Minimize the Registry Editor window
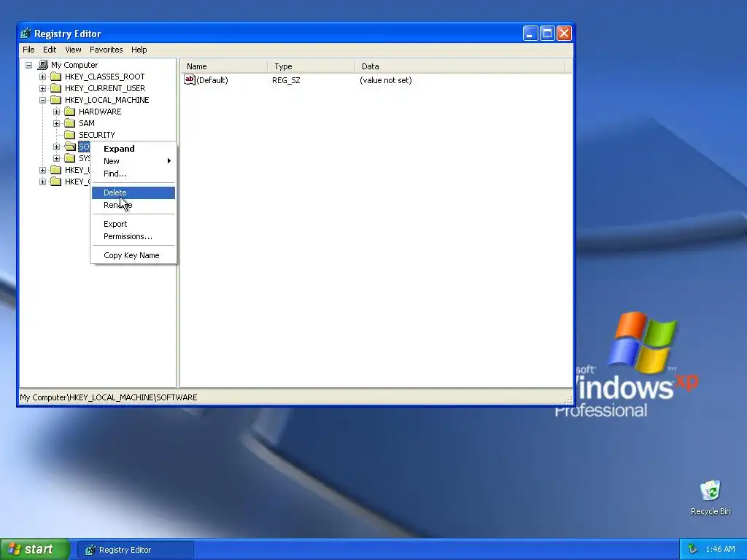The height and width of the screenshot is (560, 747). point(530,34)
